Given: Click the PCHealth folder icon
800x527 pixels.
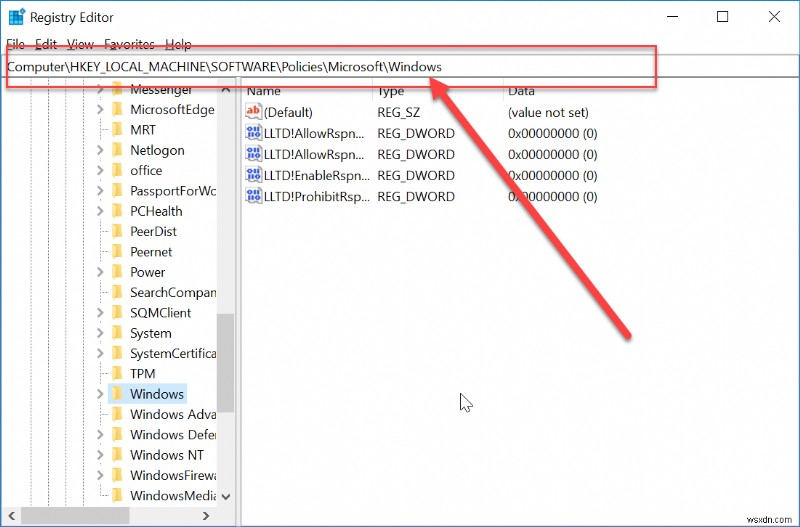Looking at the screenshot, I should click(117, 211).
